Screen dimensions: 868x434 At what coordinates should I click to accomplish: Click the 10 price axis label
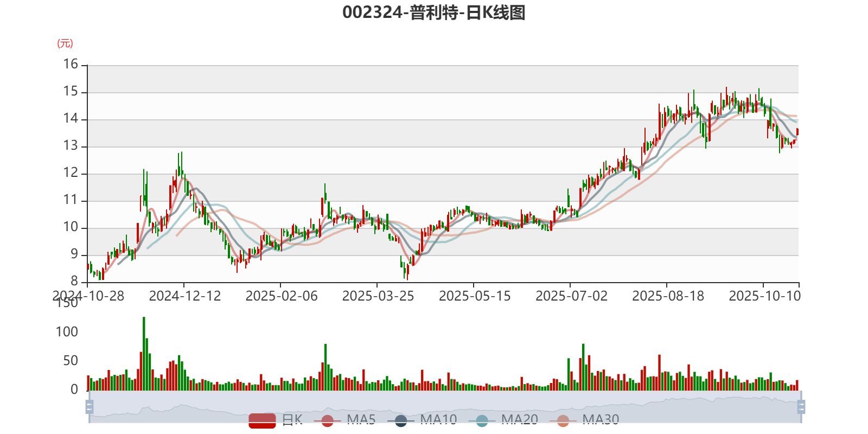click(71, 227)
